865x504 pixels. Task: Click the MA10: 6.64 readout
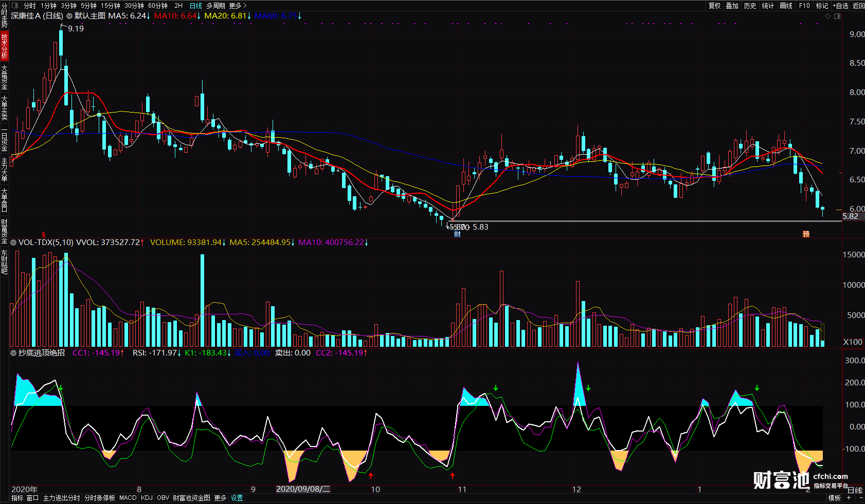[177, 16]
